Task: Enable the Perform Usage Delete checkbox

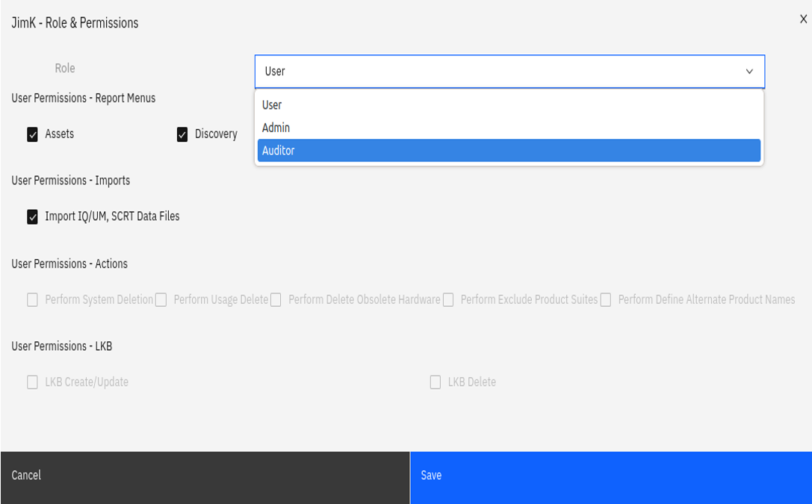Action: pos(161,300)
